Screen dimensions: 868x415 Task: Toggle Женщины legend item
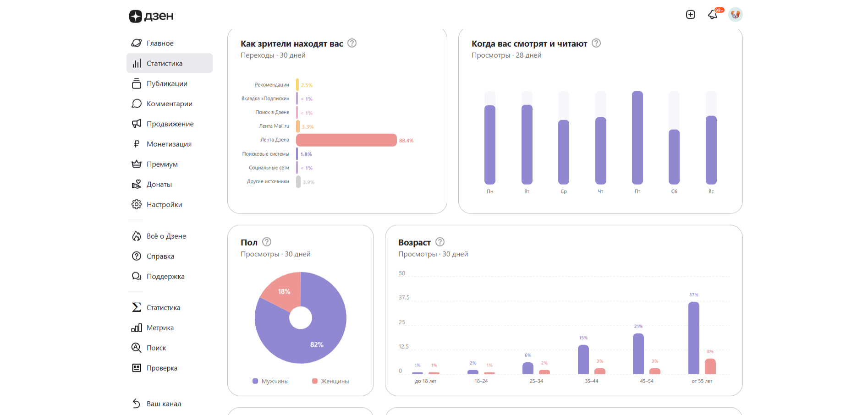point(330,381)
